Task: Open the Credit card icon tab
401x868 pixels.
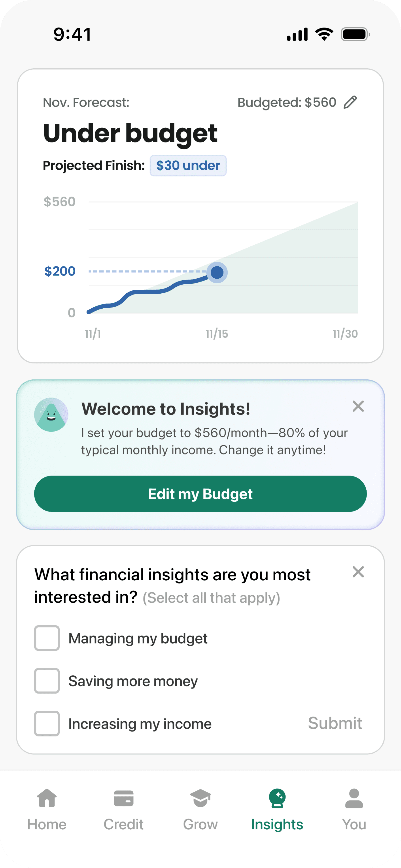Action: [x=123, y=798]
